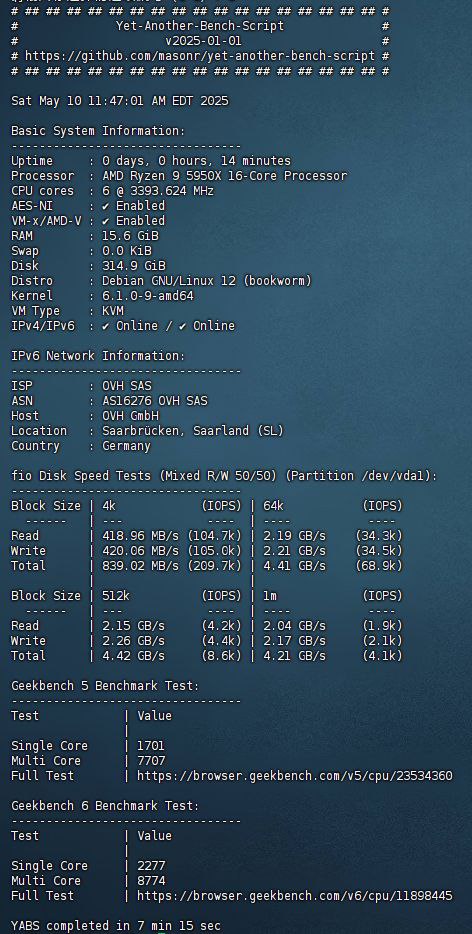The height and width of the screenshot is (934, 472).
Task: Click the Disk value 314.9 GiB
Action: coord(133,266)
